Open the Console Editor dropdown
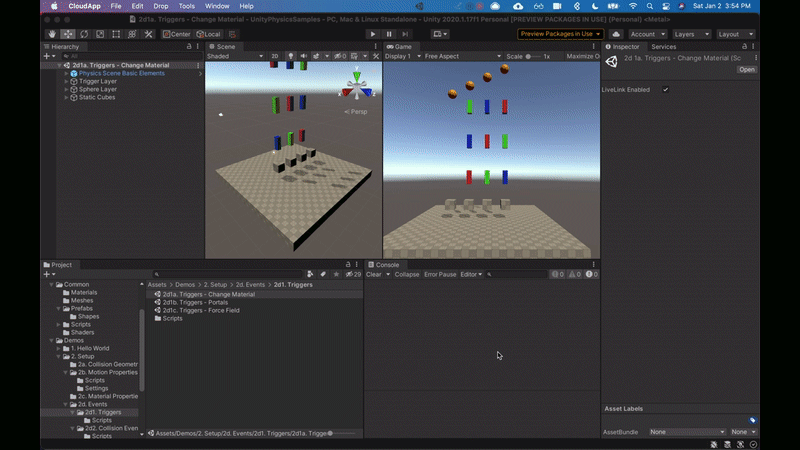Image resolution: width=800 pixels, height=450 pixels. 471,274
